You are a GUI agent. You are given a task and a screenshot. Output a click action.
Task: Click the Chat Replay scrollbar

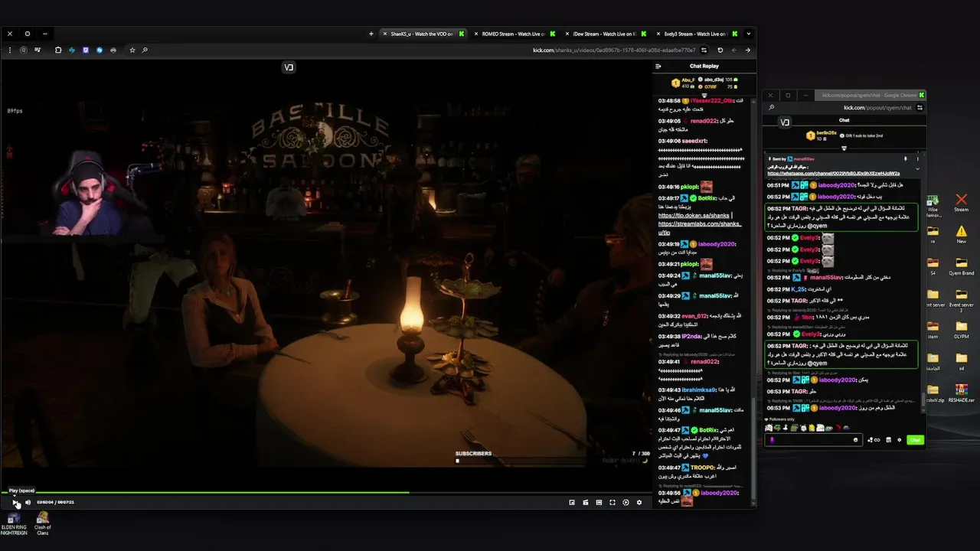[753, 452]
